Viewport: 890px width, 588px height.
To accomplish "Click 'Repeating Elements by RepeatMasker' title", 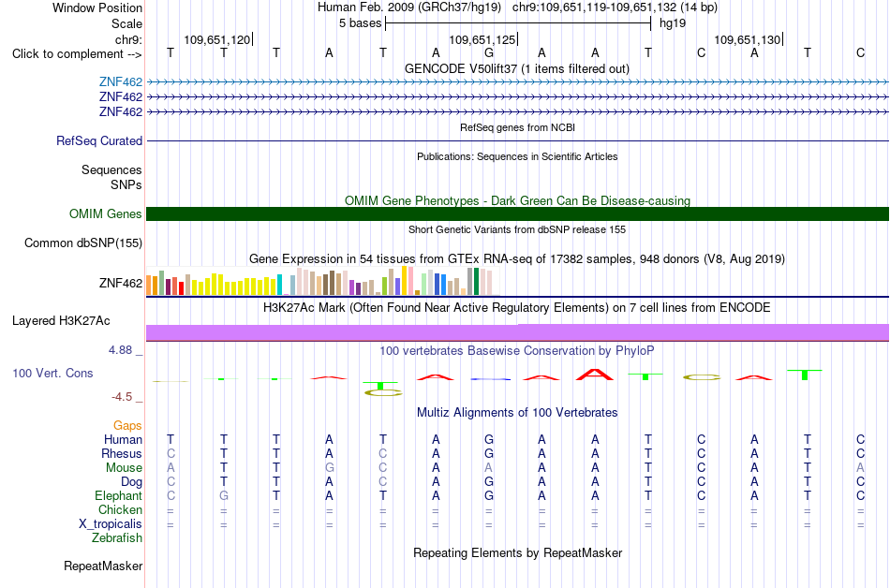I will [x=517, y=552].
